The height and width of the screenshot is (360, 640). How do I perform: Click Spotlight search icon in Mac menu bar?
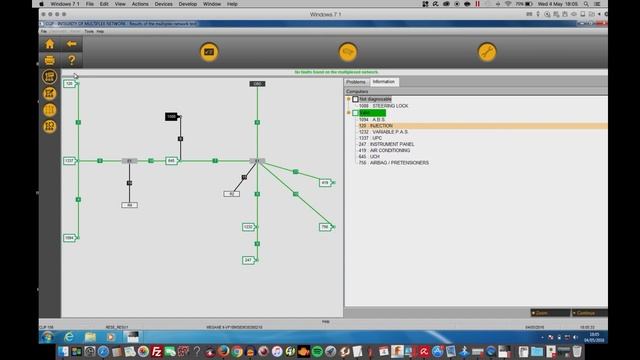point(586,4)
